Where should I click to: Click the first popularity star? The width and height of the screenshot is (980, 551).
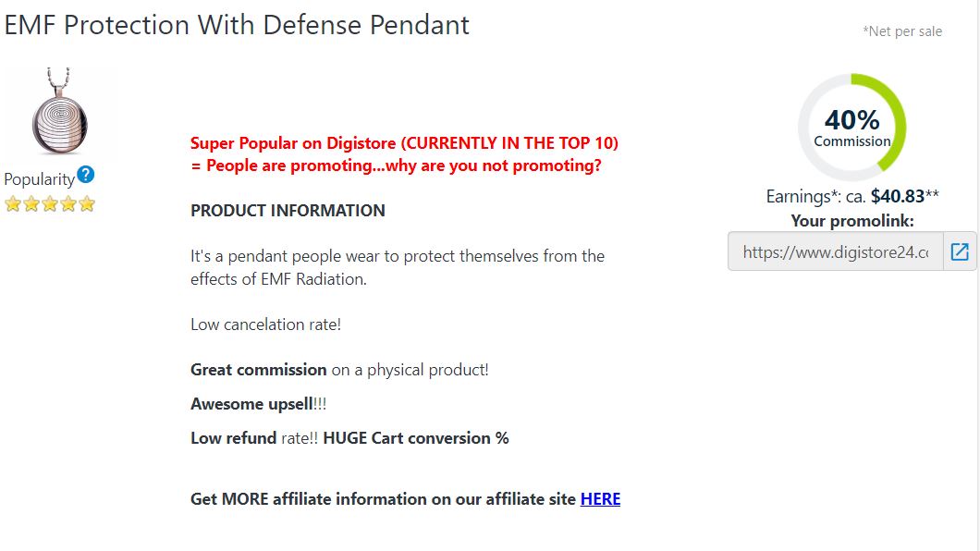click(x=13, y=204)
